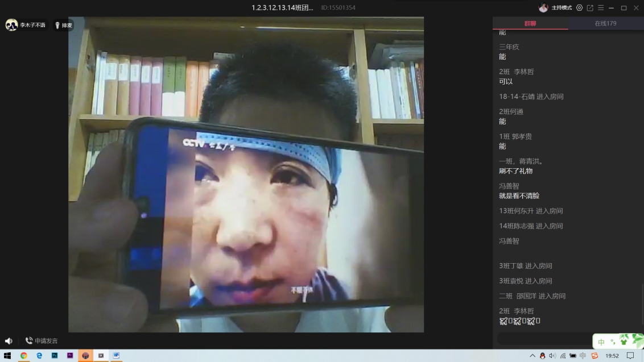Click the chat message 可以
644x362 pixels.
tap(506, 82)
